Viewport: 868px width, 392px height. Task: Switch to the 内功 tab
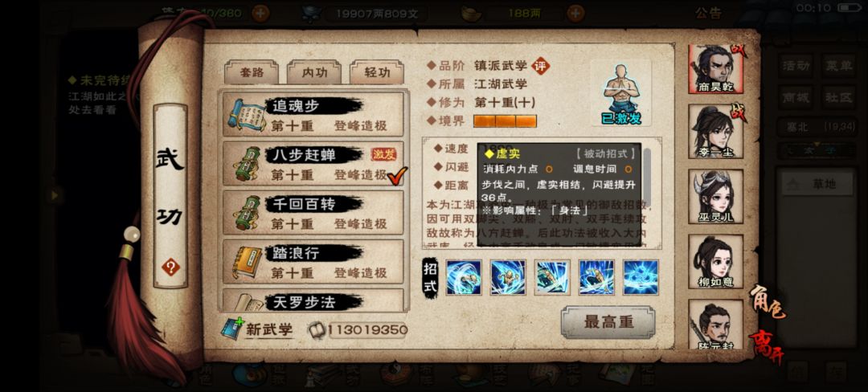click(x=314, y=72)
